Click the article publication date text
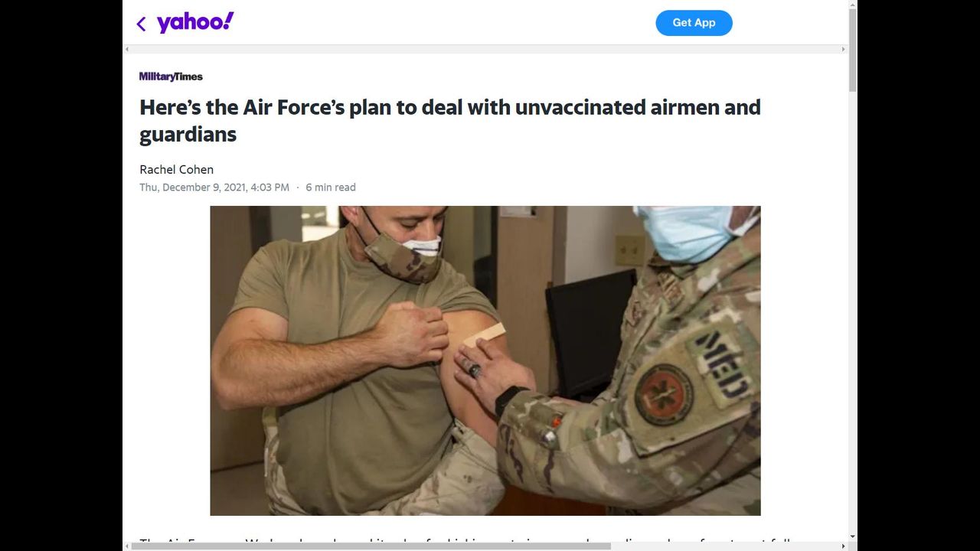Viewport: 980px width, 551px height. (214, 187)
